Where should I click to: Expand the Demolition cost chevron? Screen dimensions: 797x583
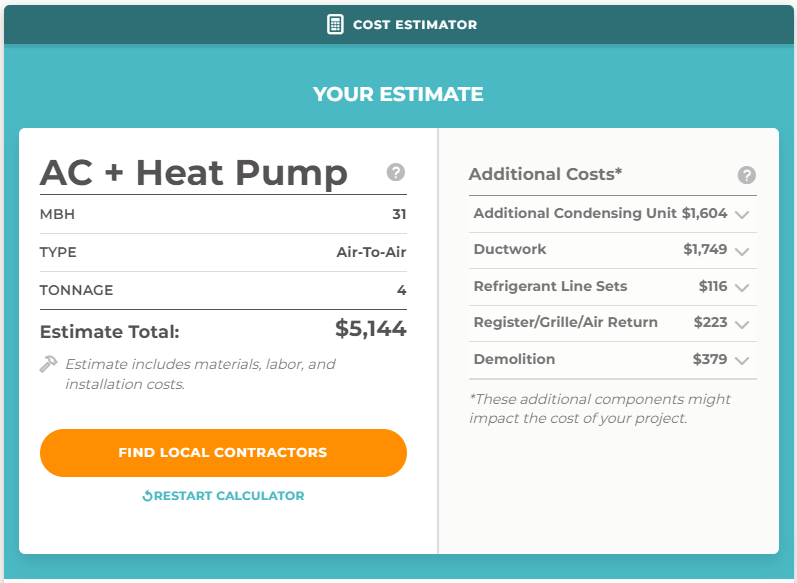pos(742,361)
